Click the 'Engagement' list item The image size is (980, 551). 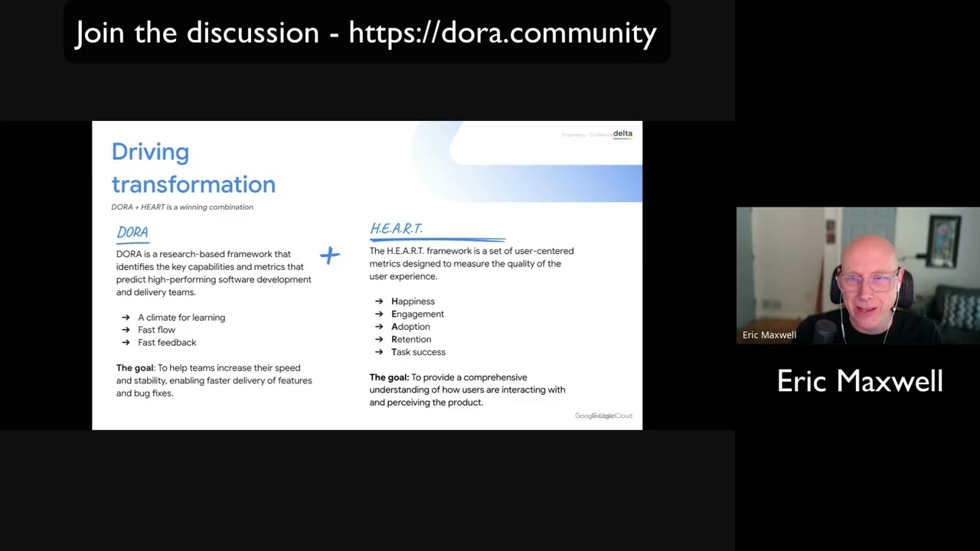click(x=417, y=314)
